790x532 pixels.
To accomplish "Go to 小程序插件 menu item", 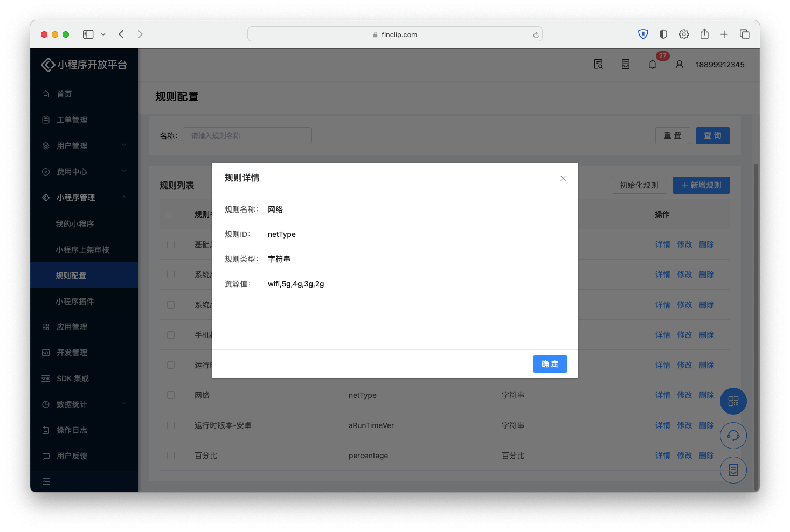I will point(75,302).
